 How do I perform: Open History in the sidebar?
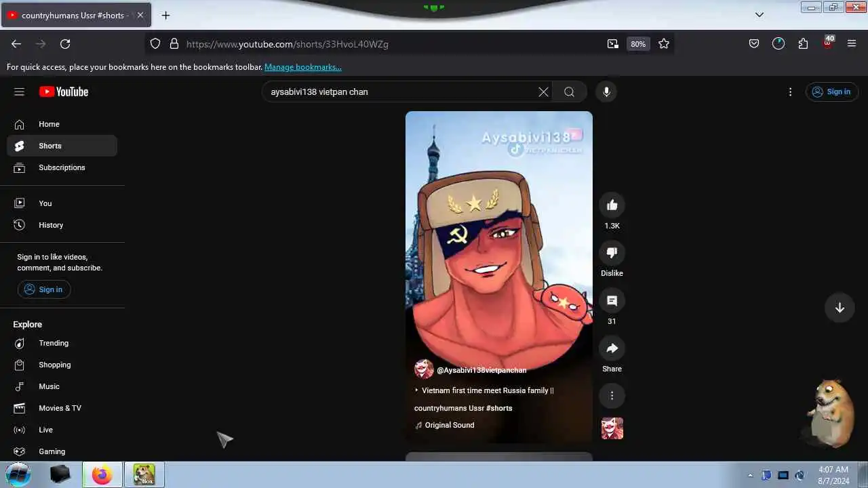click(62, 225)
